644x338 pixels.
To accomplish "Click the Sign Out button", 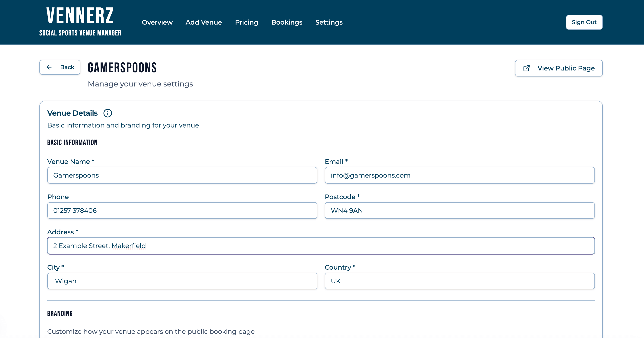I will tap(584, 22).
